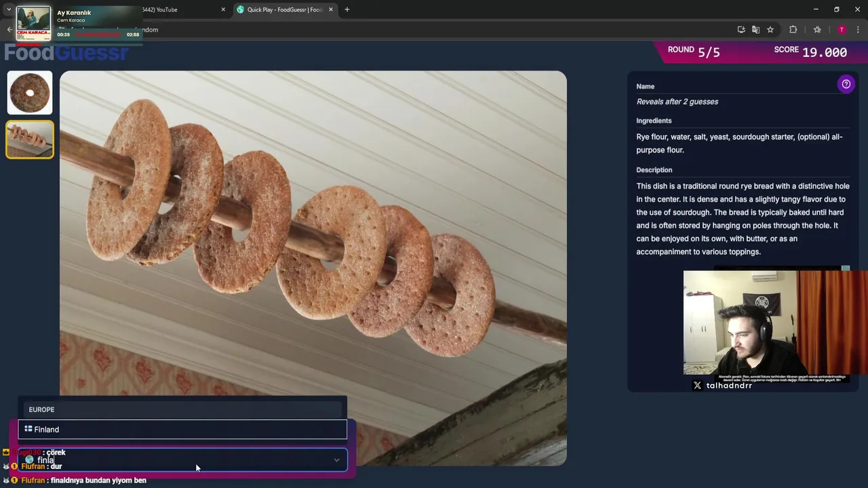The height and width of the screenshot is (488, 868).
Task: Close the FoodGuessr tab
Action: [x=331, y=9]
